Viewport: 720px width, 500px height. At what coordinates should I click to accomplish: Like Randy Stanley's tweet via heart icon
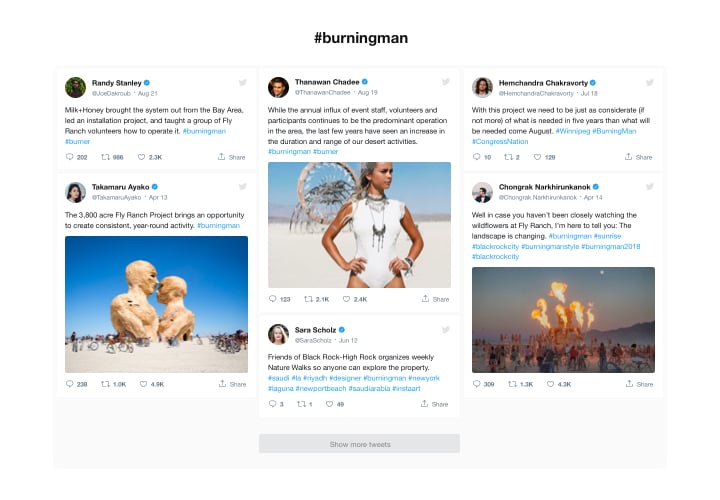point(141,157)
